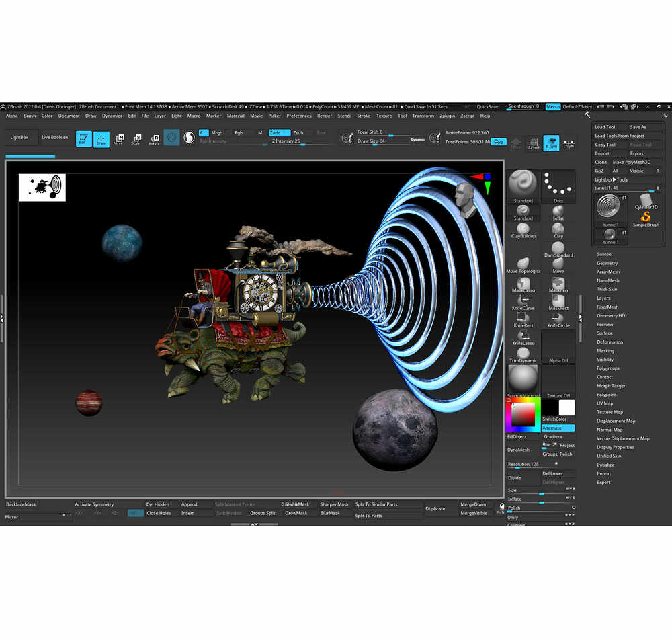Open the Alpha menu
Viewport: 672px width, 640px height.
pos(12,116)
